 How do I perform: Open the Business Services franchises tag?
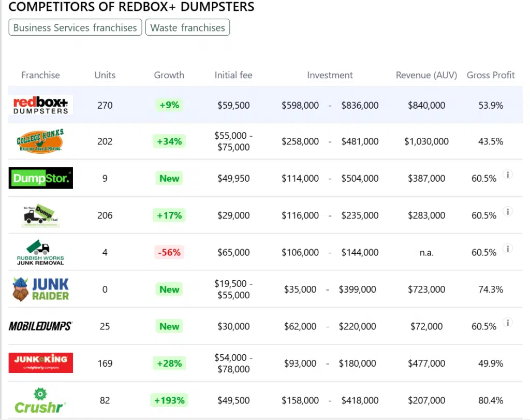point(75,27)
